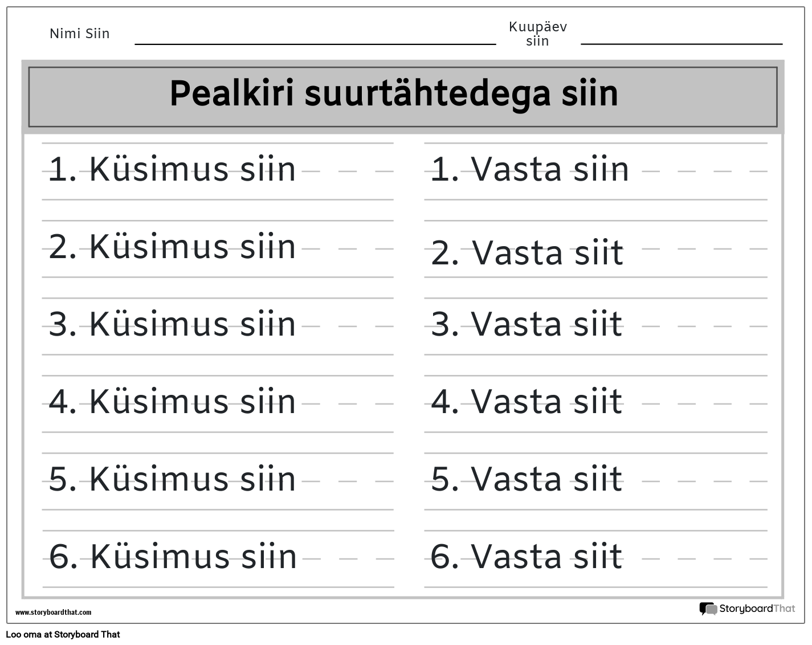The image size is (812, 645).
Task: Click the 6. Vasta siit answer
Action: [527, 557]
